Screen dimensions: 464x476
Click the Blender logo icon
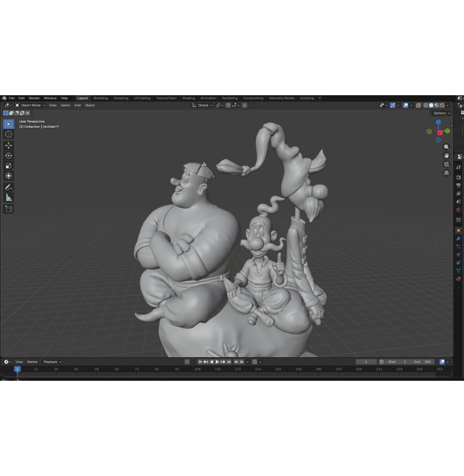pos(4,98)
